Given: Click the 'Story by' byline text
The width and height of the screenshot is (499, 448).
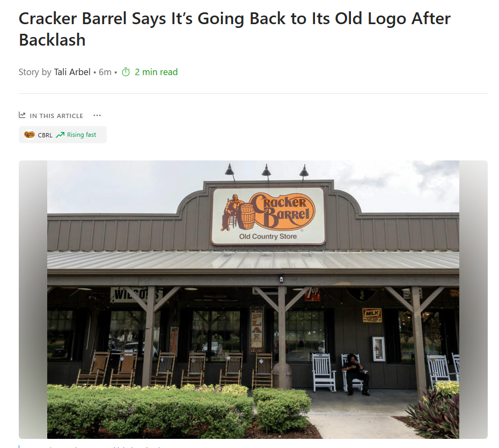Looking at the screenshot, I should point(35,72).
